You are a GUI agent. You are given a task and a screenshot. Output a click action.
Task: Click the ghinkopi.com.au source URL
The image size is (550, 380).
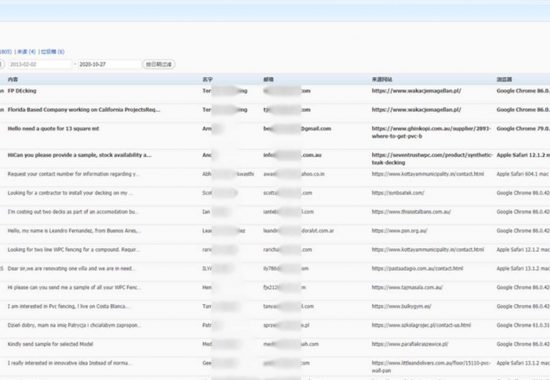[431, 132]
